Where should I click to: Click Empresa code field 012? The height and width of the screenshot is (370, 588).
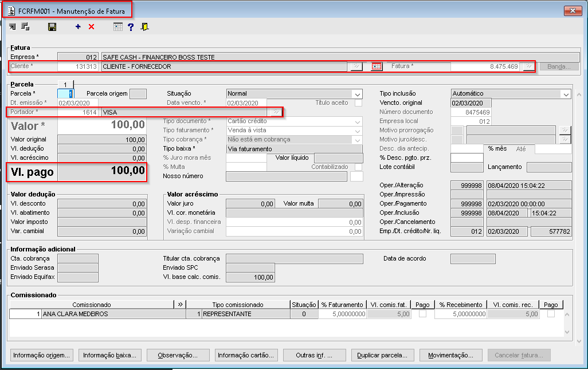tap(77, 57)
